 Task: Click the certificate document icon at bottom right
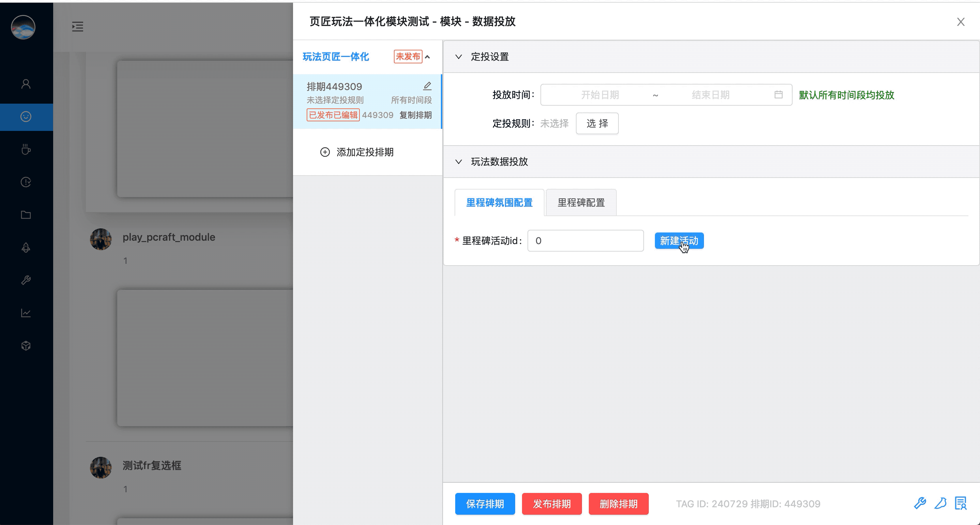click(961, 503)
